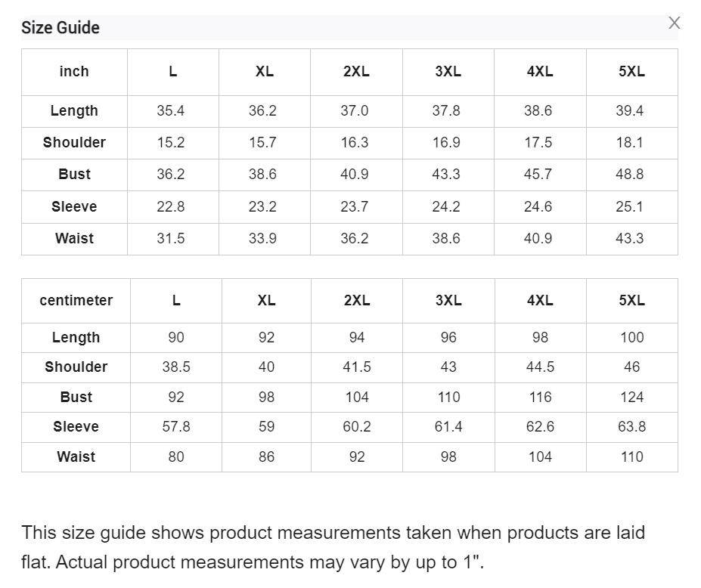This screenshot has width=701, height=588.
Task: Click L Length value 35.4
Action: (170, 111)
